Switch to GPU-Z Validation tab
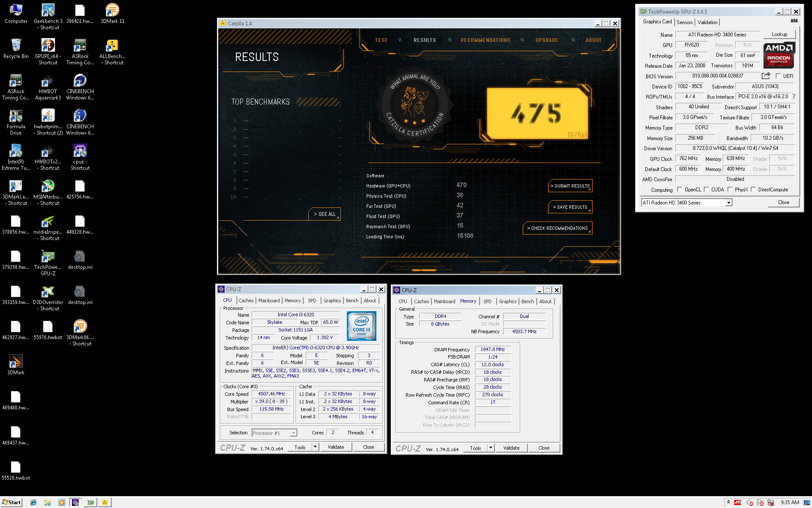 (708, 22)
